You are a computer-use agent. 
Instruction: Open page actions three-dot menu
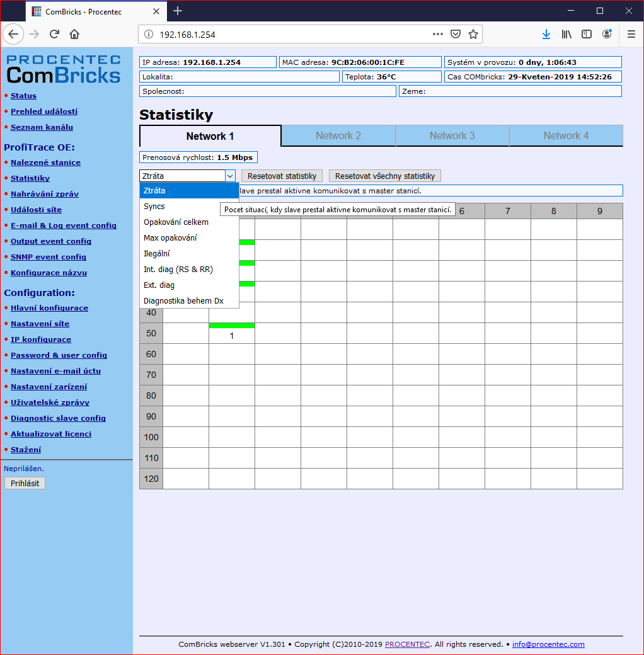click(437, 34)
